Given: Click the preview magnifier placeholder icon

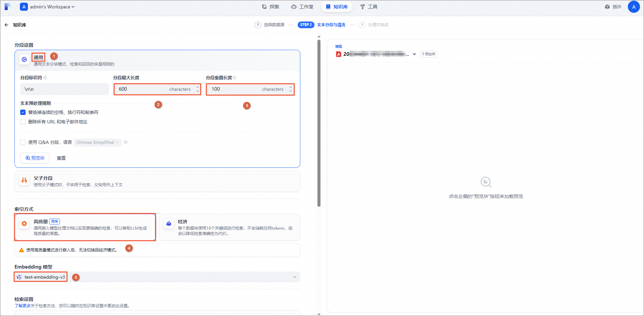Looking at the screenshot, I should [486, 182].
